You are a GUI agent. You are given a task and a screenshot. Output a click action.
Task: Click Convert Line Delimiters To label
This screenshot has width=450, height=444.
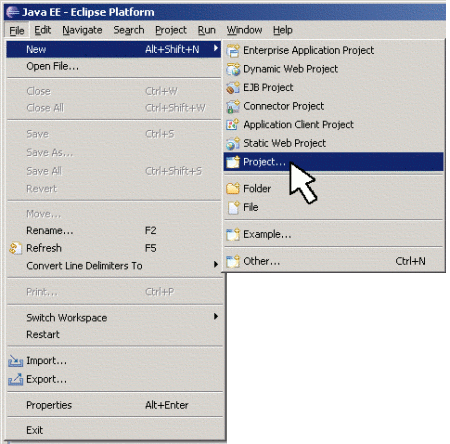point(84,266)
